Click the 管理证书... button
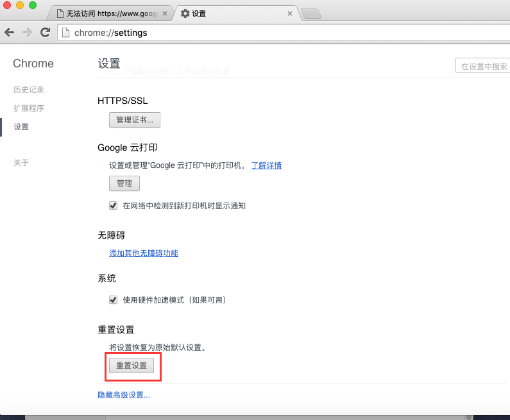The height and width of the screenshot is (420, 510). pos(135,120)
